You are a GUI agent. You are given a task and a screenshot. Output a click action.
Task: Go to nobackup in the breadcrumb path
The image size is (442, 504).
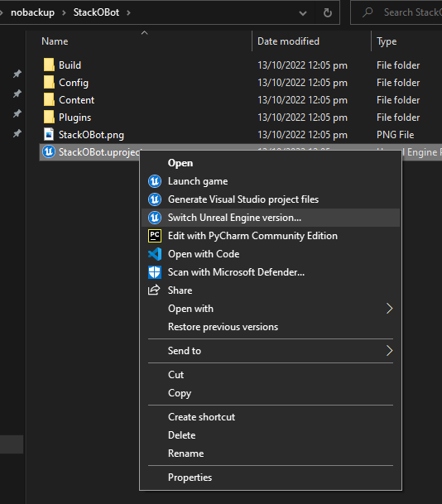click(33, 12)
